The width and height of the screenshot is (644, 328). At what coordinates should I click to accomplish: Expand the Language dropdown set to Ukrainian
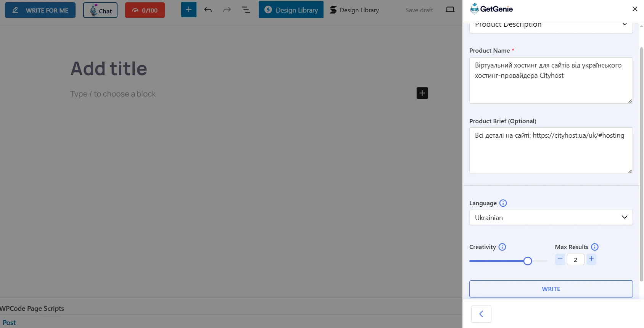click(x=551, y=217)
